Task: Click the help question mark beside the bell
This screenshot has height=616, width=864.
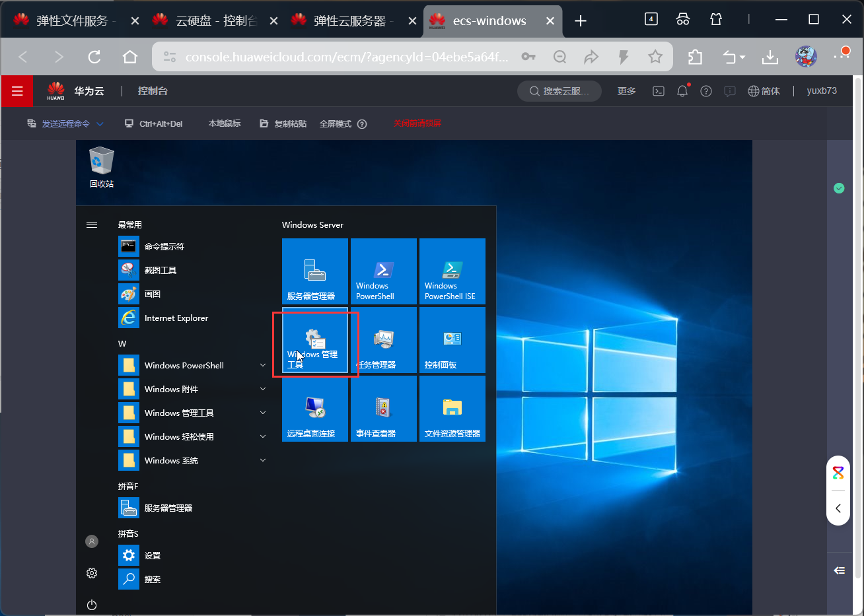Action: [706, 91]
